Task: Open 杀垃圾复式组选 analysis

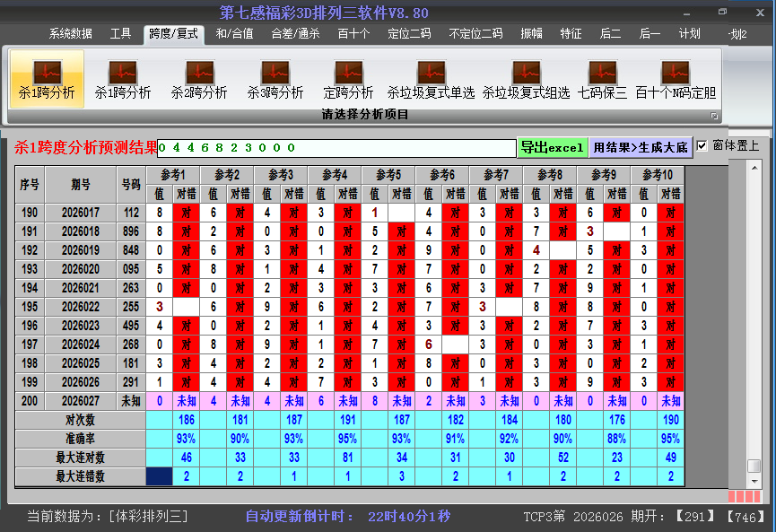Action: (526, 79)
